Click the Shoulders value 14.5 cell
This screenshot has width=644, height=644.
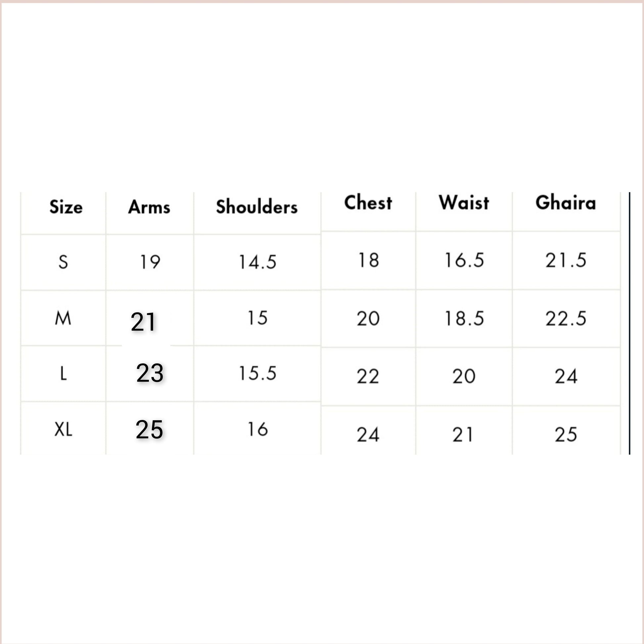(x=257, y=262)
